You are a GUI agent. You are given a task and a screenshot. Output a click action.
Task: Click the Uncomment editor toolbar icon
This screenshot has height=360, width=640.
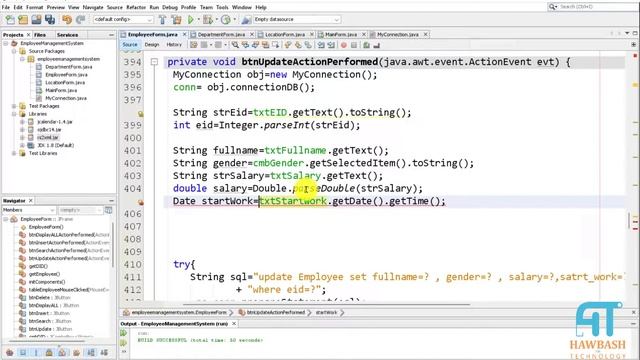pyautogui.click(x=376, y=45)
